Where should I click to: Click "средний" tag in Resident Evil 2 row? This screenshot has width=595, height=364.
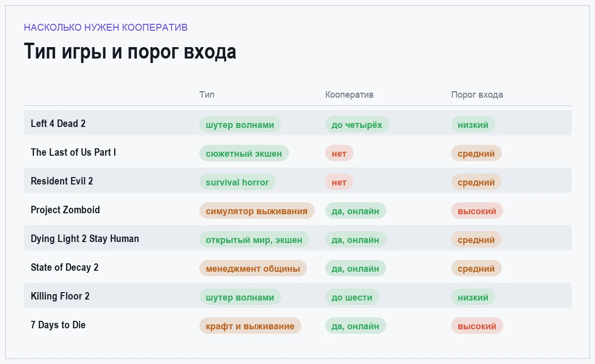[x=476, y=182]
